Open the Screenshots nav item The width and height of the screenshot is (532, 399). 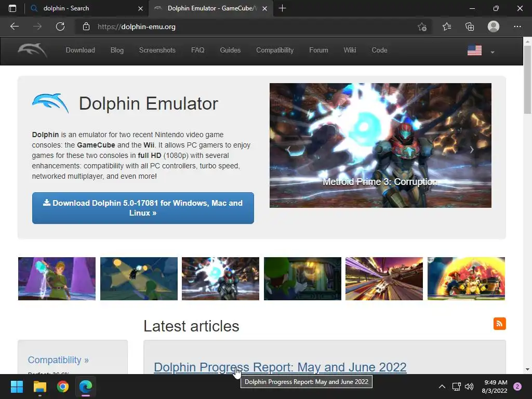157,50
